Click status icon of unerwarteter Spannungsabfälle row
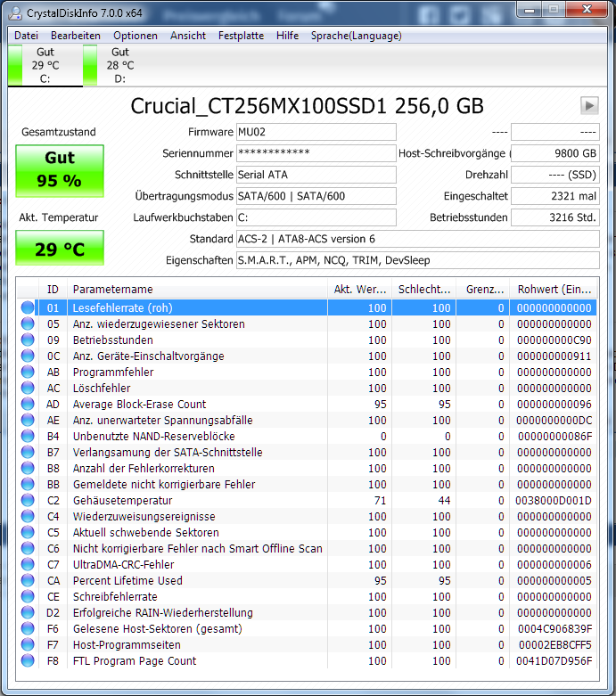Screen dimensions: 616x696 coord(28,420)
